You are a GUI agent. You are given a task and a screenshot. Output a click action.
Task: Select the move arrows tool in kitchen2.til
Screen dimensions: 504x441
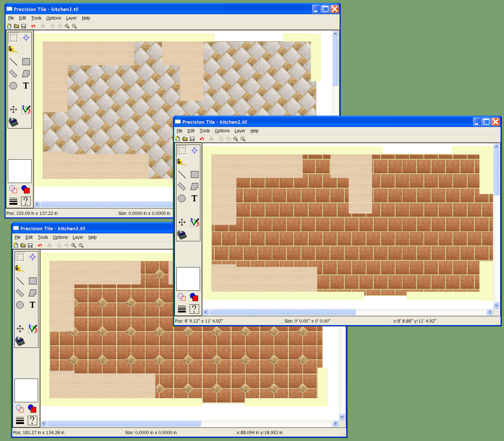(182, 222)
